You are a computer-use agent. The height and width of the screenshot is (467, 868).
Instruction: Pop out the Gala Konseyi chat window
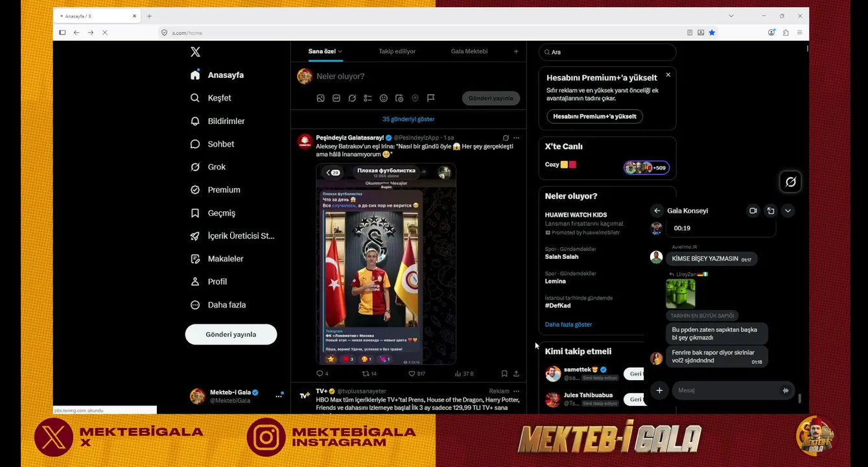[771, 211]
